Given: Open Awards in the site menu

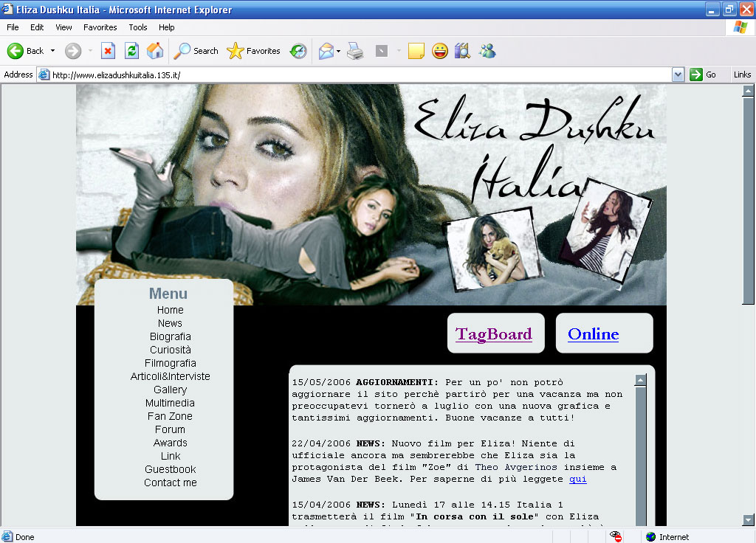Looking at the screenshot, I should tap(171, 443).
